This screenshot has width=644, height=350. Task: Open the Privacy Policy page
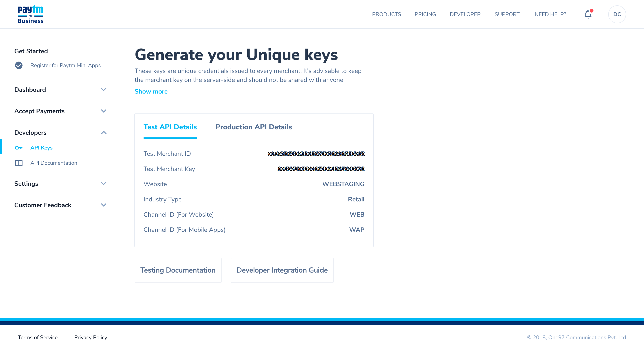[x=91, y=337]
